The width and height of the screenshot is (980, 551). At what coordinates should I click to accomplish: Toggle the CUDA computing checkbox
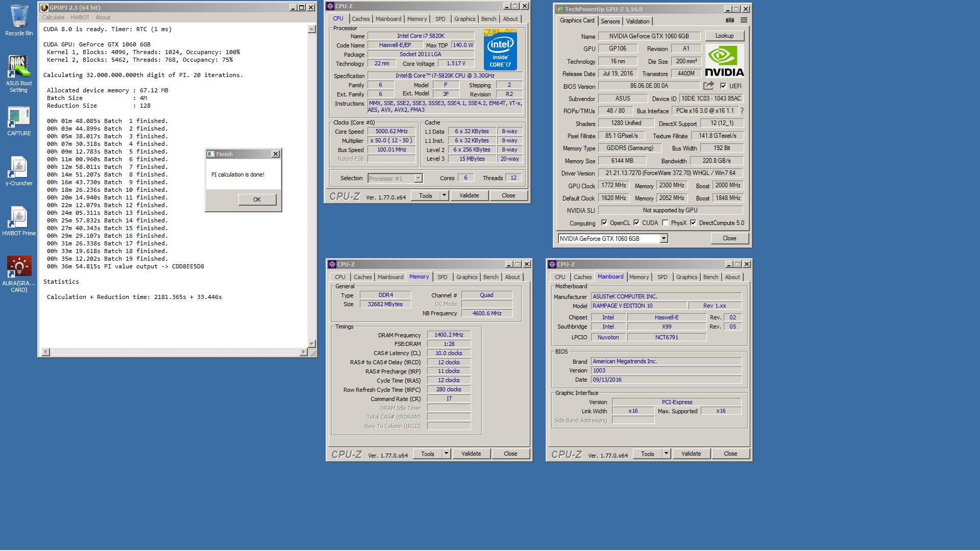(636, 223)
